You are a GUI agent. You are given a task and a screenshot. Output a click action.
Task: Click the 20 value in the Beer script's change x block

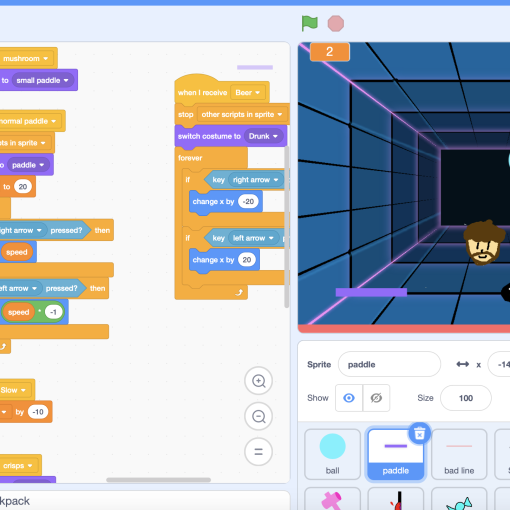coord(247,260)
